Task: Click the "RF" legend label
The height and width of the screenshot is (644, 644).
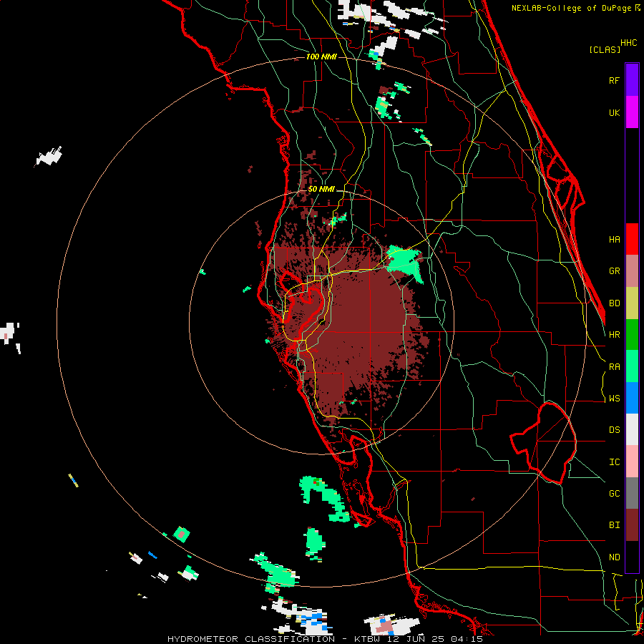Action: (x=614, y=80)
